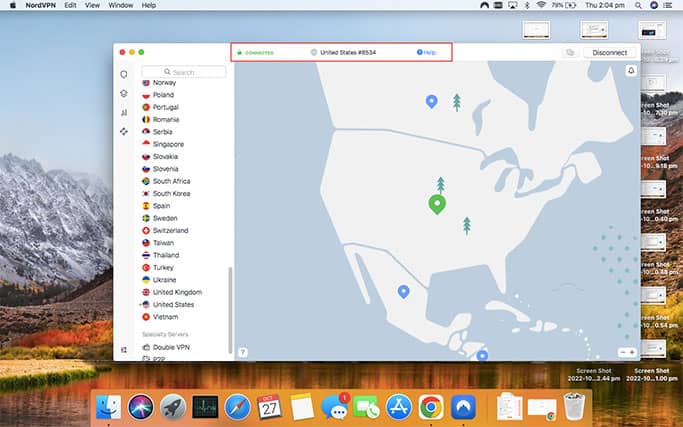Click the blue Help link in status bar
683x427 pixels.
(x=426, y=52)
